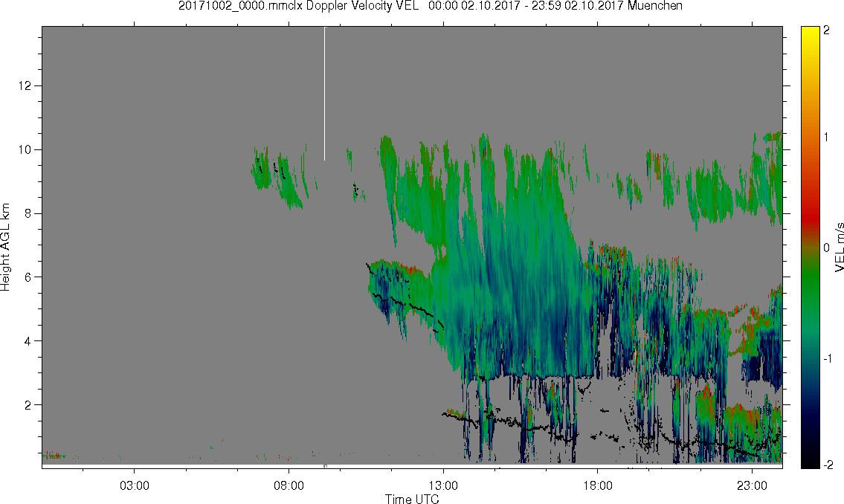
Task: Click the height tick label '10'
Action: [x=25, y=149]
